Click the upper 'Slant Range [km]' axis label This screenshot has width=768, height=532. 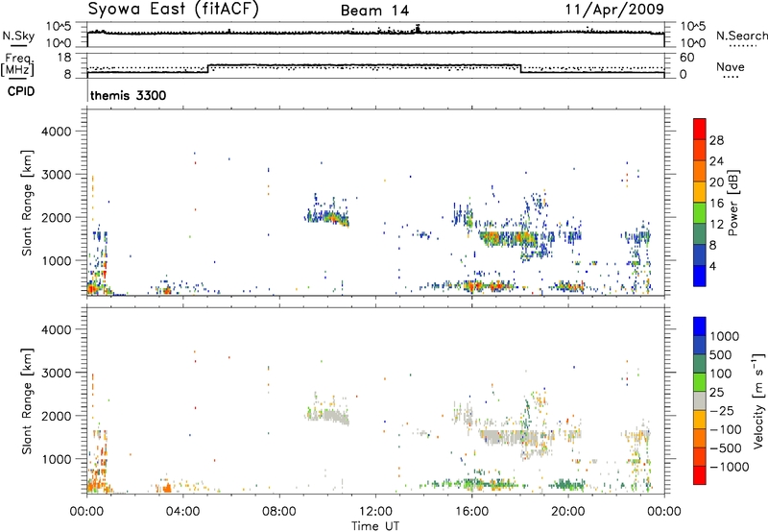pos(27,203)
